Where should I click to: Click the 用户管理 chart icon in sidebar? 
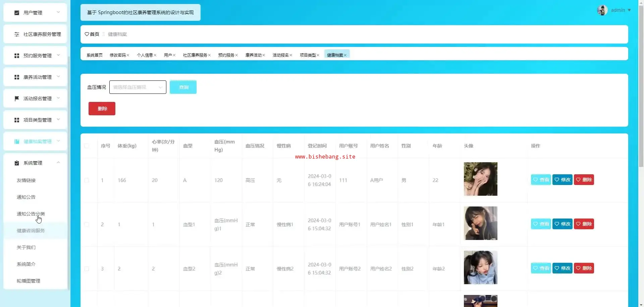point(17,13)
